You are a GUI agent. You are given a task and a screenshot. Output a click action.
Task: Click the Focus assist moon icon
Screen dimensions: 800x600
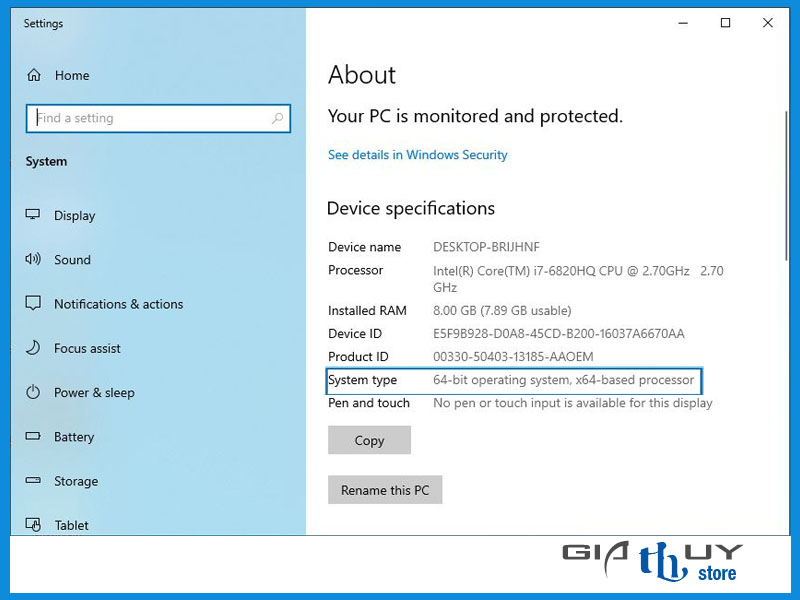click(33, 348)
